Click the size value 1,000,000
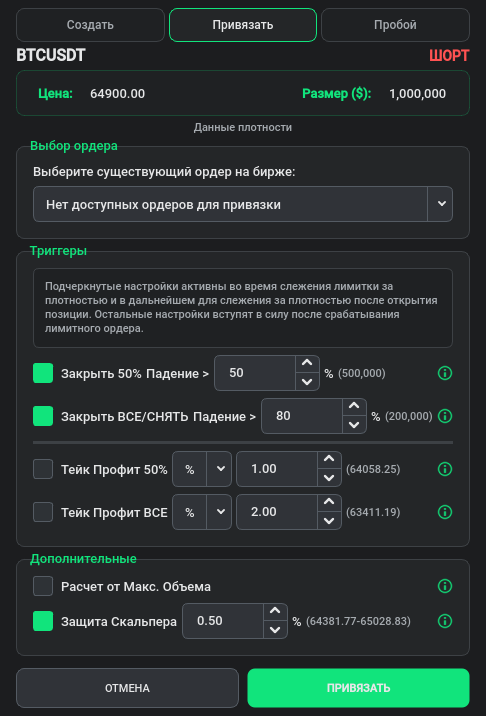 pyautogui.click(x=417, y=94)
